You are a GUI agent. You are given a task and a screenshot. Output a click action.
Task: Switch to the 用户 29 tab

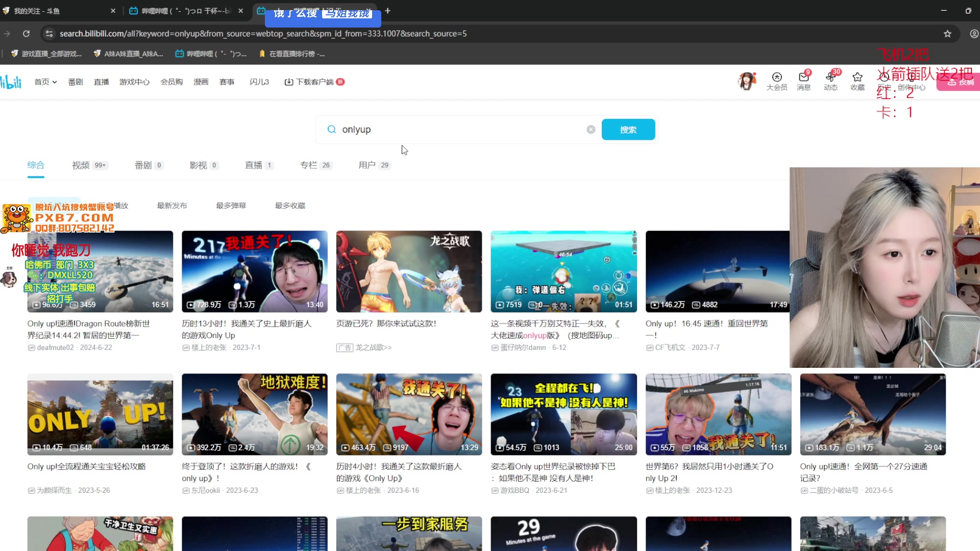coord(375,165)
